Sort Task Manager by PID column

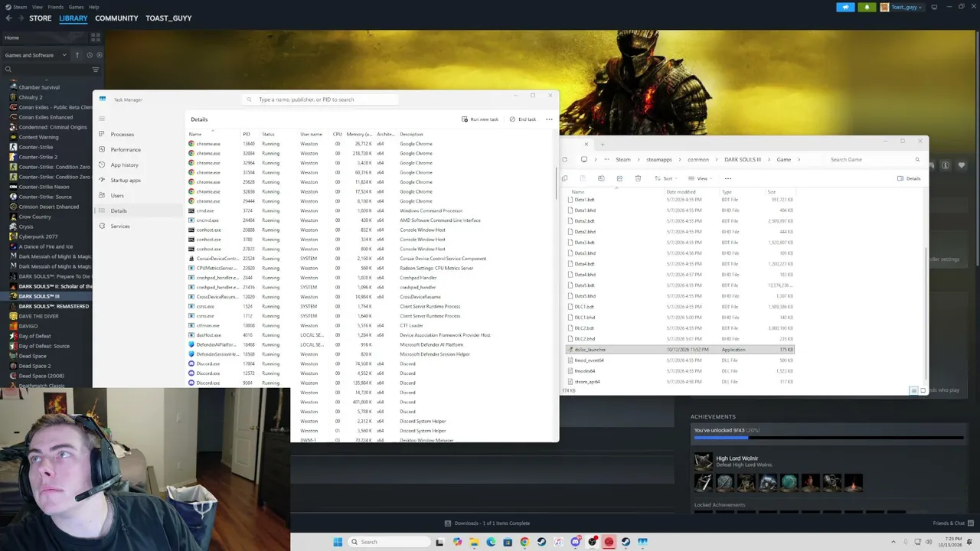pos(247,134)
